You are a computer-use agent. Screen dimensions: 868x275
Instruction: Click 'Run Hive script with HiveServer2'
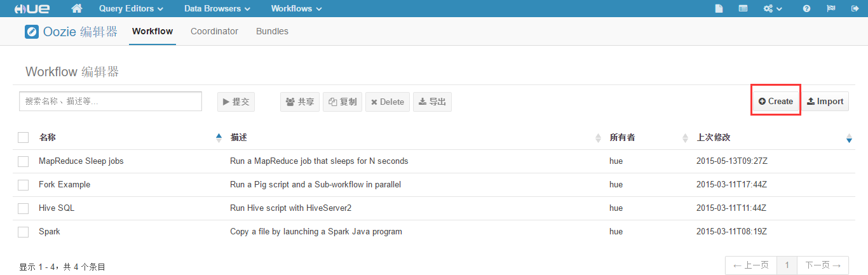pos(291,208)
